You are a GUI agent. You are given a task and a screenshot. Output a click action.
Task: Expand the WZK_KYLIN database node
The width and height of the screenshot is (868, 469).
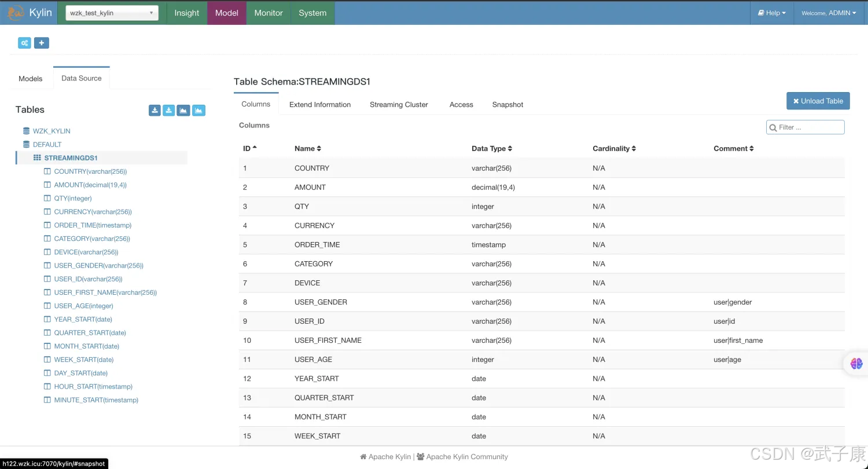click(x=51, y=131)
